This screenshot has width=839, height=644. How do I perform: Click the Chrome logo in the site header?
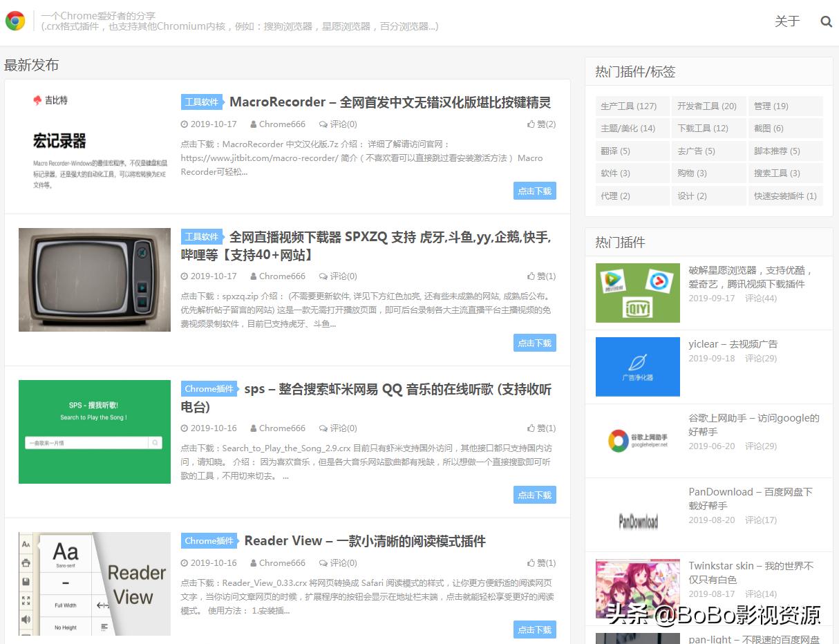coord(15,20)
